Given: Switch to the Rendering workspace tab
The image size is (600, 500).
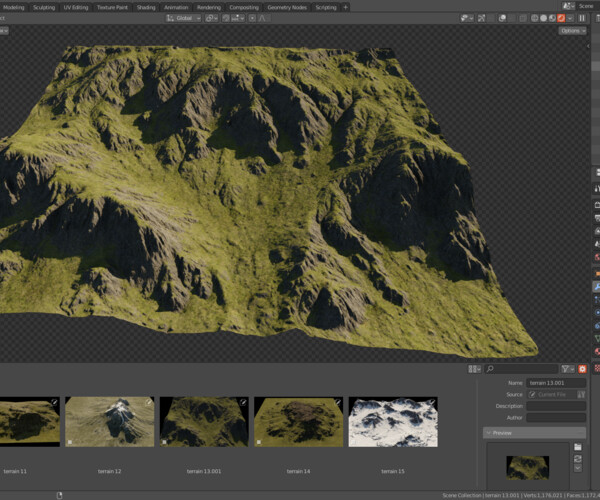Looking at the screenshot, I should click(x=209, y=7).
